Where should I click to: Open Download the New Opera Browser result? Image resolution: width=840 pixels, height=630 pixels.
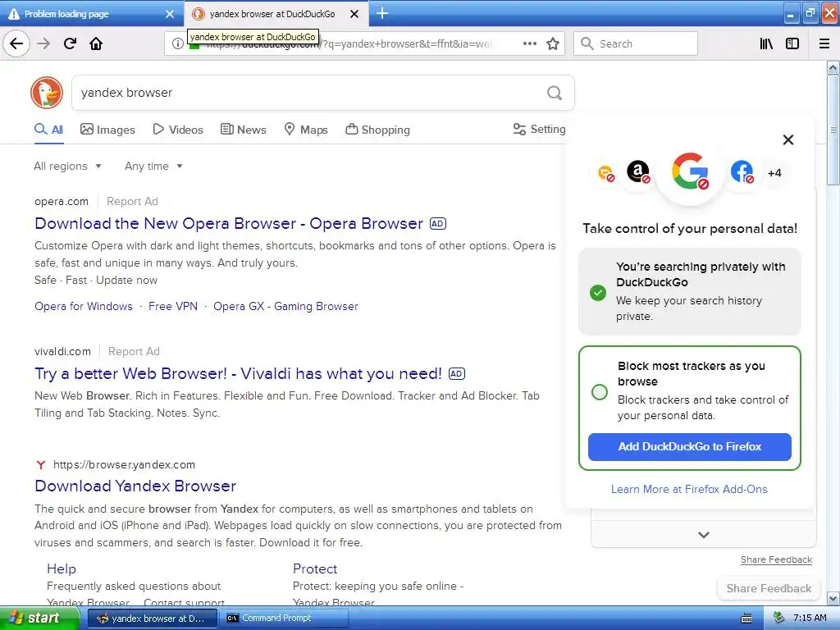[229, 223]
